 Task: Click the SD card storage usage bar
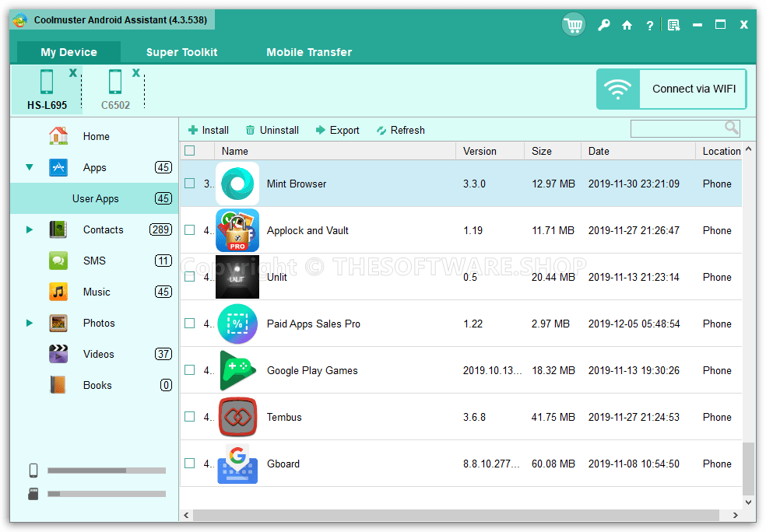pos(107,494)
